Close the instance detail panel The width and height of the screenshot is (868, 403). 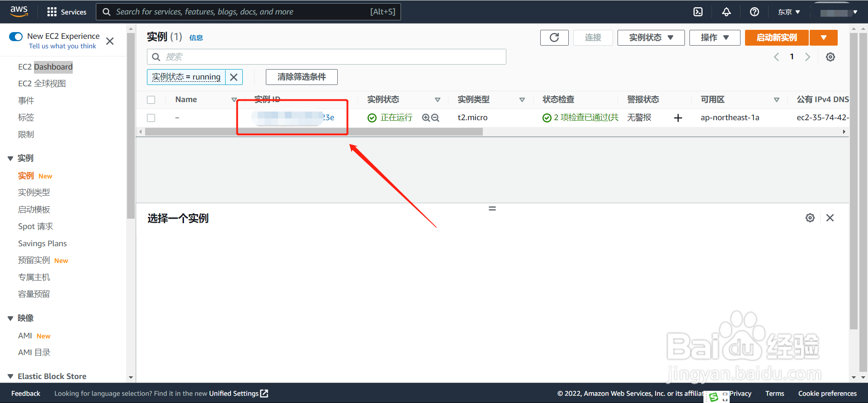coord(830,218)
